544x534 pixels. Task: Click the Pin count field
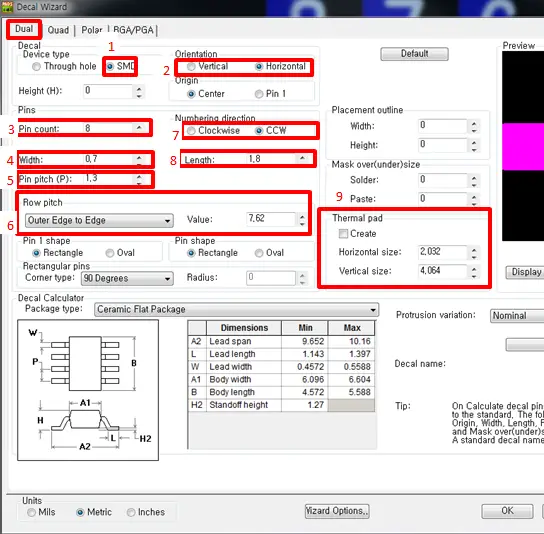tap(108, 129)
